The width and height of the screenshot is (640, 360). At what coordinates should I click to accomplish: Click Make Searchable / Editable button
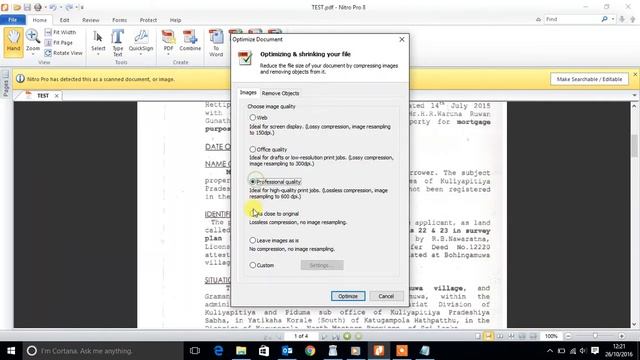point(589,79)
